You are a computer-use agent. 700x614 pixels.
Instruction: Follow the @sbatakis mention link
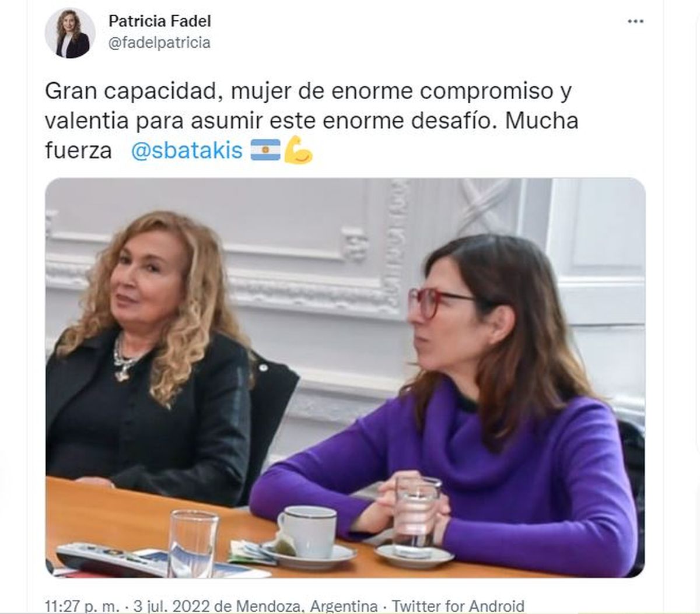[x=187, y=150]
